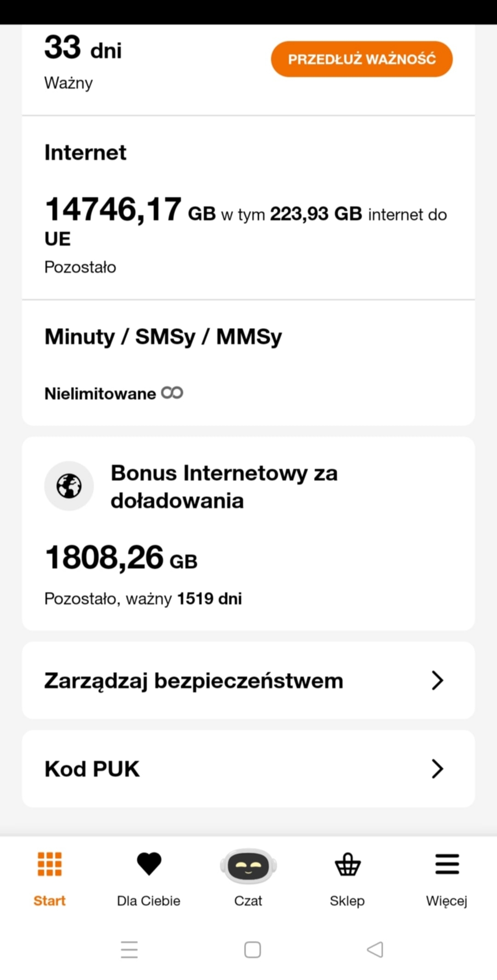Open the Kod PUK row label
Image resolution: width=497 pixels, height=980 pixels.
pos(92,769)
